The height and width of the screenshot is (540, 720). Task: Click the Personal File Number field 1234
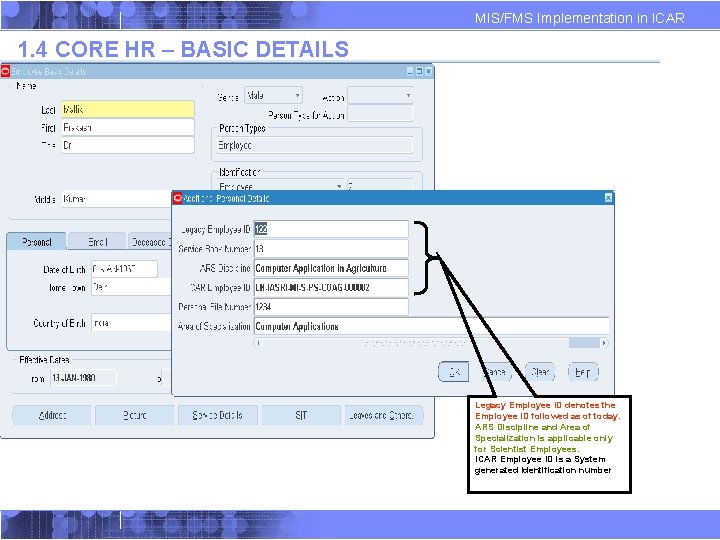(x=331, y=307)
